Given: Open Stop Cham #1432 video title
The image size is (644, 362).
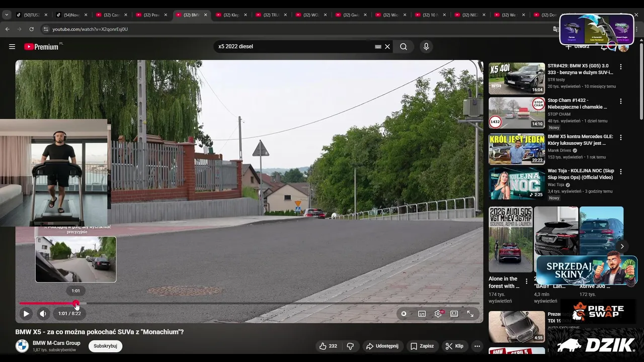Looking at the screenshot, I should [577, 104].
